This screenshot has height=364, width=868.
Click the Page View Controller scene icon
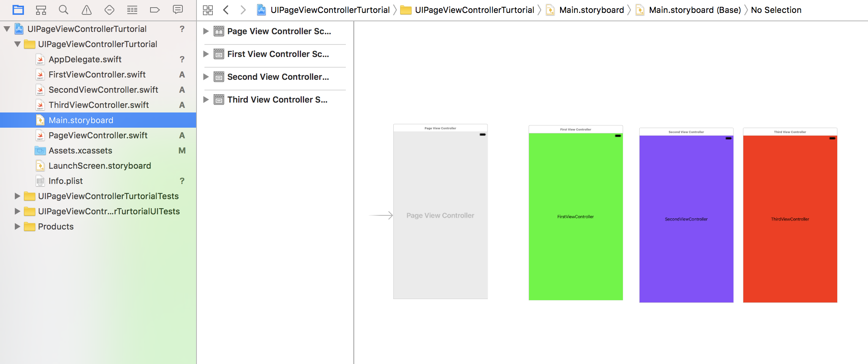point(219,31)
